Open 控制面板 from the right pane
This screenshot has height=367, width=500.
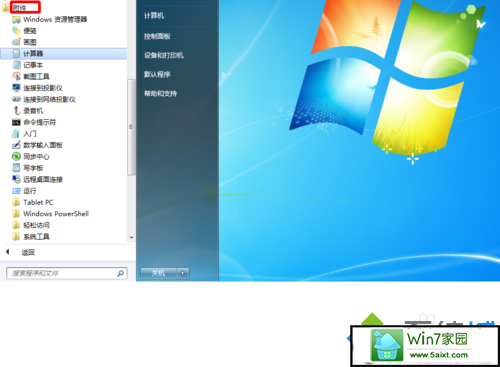157,36
